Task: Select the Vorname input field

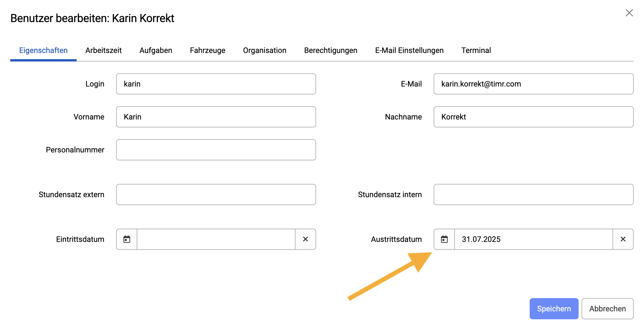Action: click(x=216, y=117)
